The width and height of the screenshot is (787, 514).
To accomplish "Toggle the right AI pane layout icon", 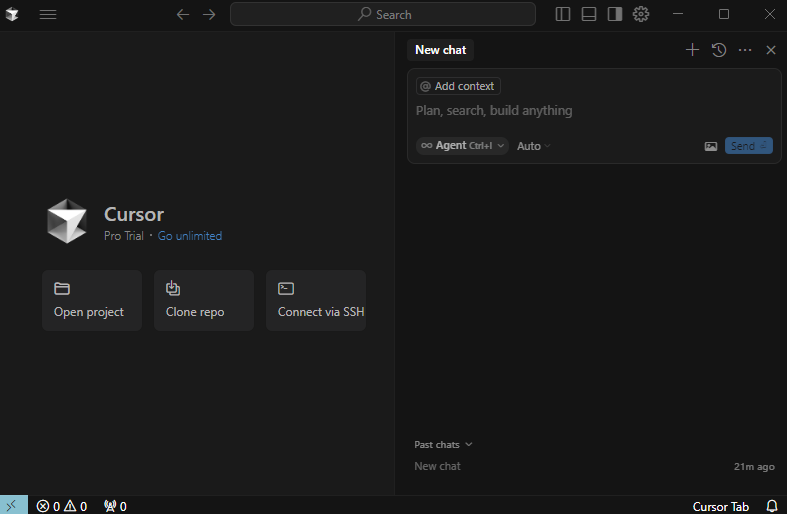I will [x=615, y=14].
